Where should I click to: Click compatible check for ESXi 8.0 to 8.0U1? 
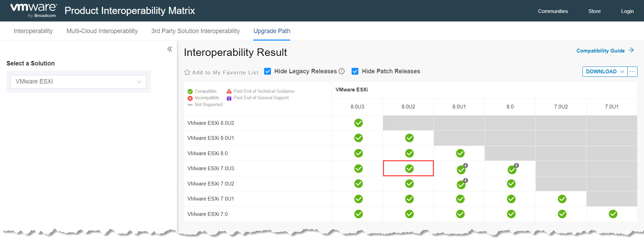click(x=460, y=153)
